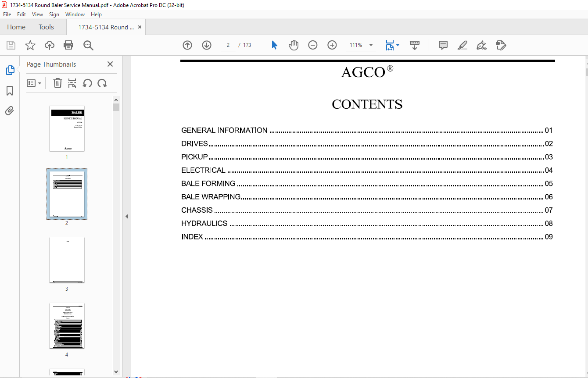588x378 pixels.
Task: Click the cloud upload icon
Action: click(50, 45)
